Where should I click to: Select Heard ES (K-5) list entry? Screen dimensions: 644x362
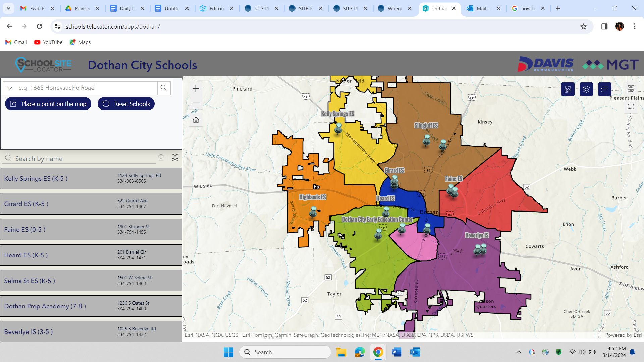click(x=91, y=255)
